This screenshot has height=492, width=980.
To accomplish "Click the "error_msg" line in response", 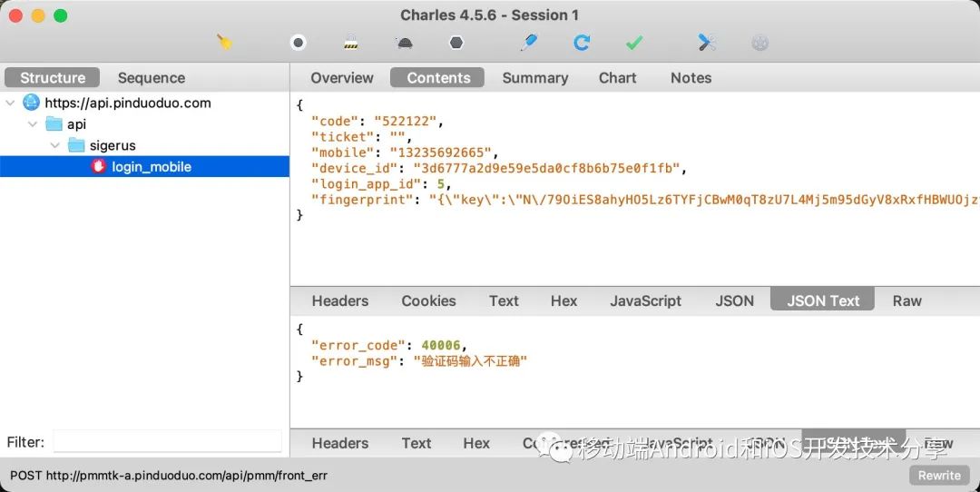I will (x=418, y=360).
